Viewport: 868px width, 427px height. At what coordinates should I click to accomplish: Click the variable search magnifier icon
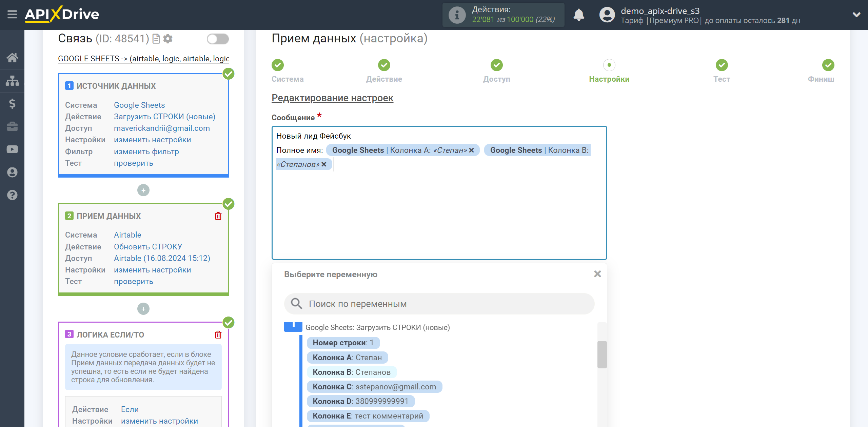tap(296, 304)
